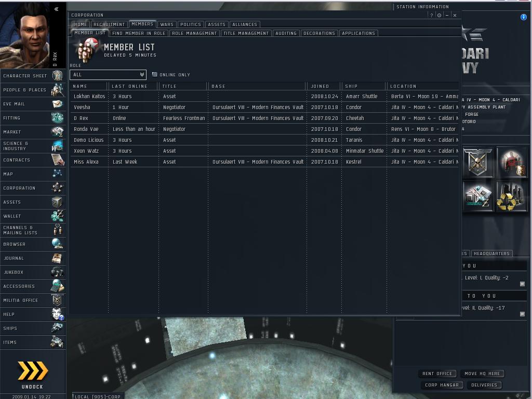Open the Jukebox headphones icon
Image resolution: width=532 pixels, height=399 pixels.
(57, 272)
